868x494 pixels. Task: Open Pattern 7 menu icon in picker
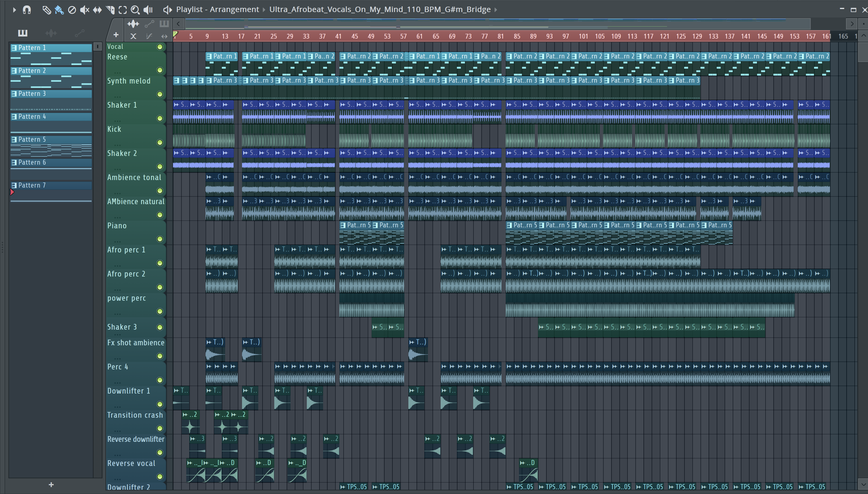pyautogui.click(x=14, y=185)
